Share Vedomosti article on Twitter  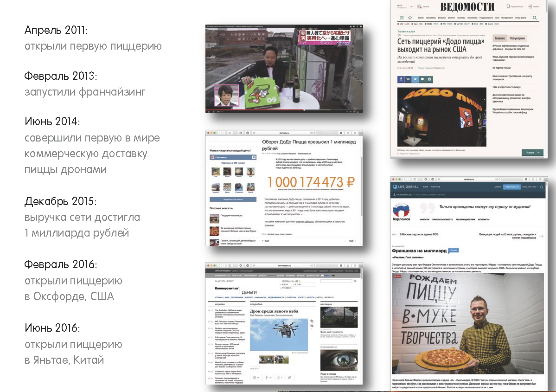415,79
